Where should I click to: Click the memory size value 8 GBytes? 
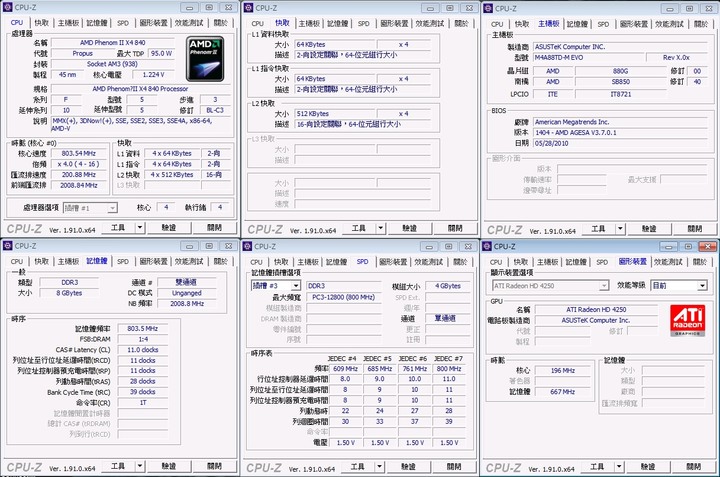point(69,293)
